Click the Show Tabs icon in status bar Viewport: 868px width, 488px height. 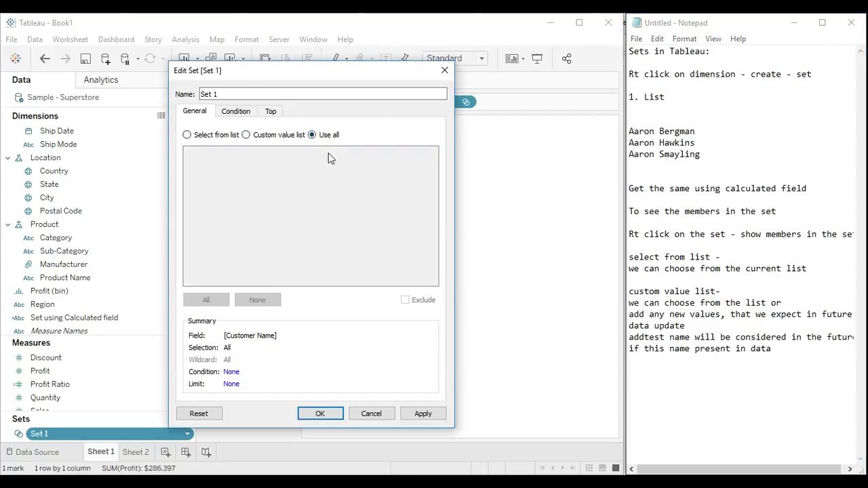pos(616,468)
